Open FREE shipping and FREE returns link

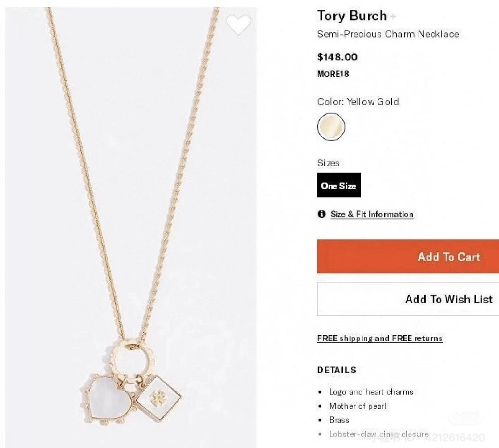coord(380,338)
